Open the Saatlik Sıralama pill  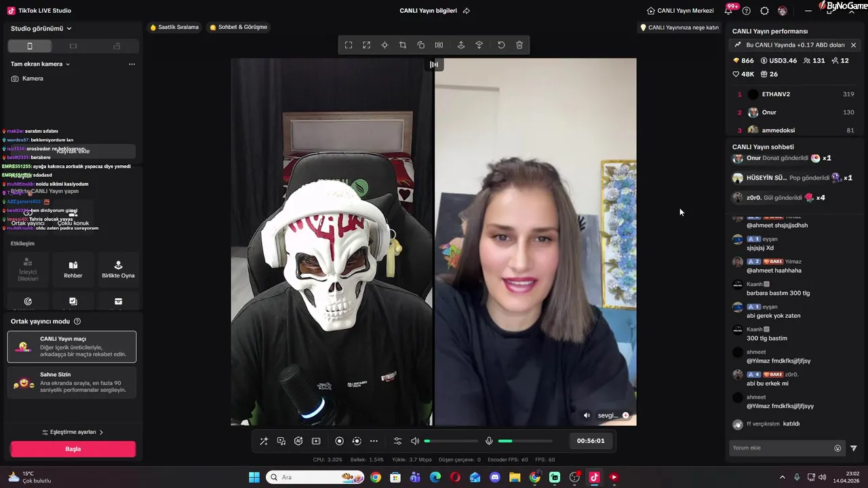[x=175, y=27]
